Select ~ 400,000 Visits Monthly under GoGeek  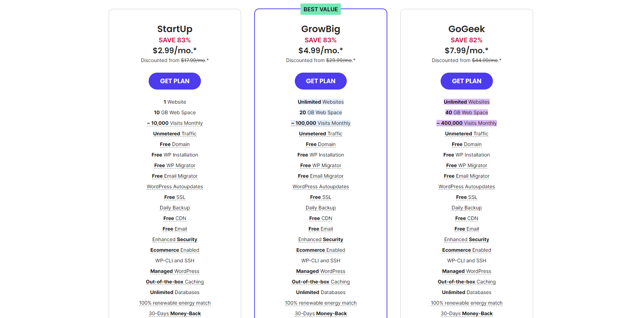(466, 123)
